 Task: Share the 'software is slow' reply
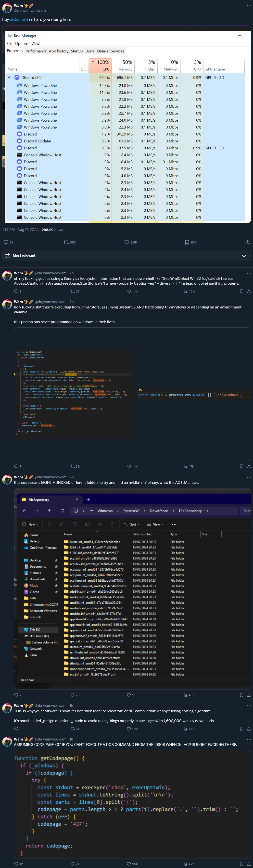[249, 729]
